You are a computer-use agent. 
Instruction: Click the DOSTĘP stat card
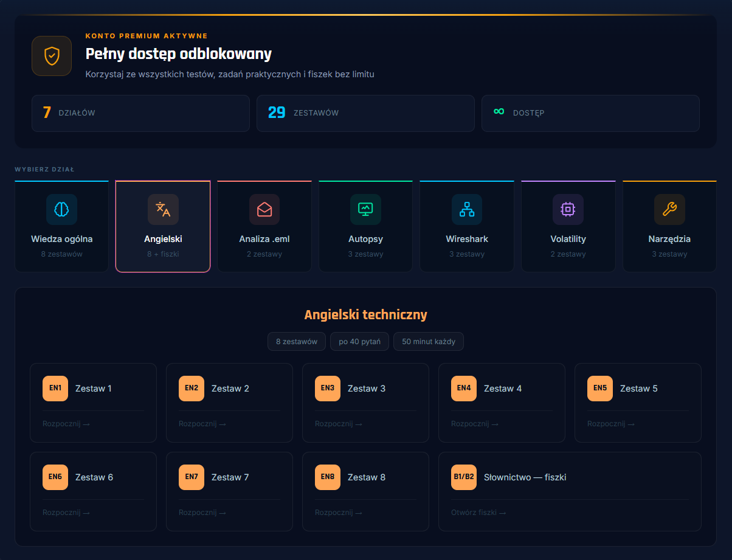(590, 113)
